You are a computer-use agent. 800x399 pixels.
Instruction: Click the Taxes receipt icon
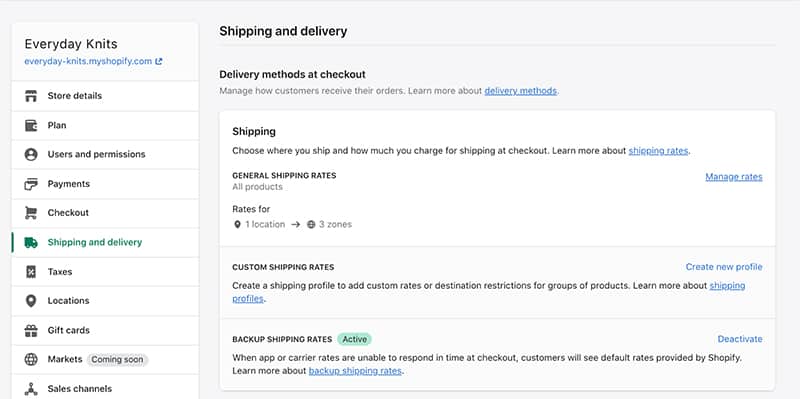pyautogui.click(x=31, y=272)
